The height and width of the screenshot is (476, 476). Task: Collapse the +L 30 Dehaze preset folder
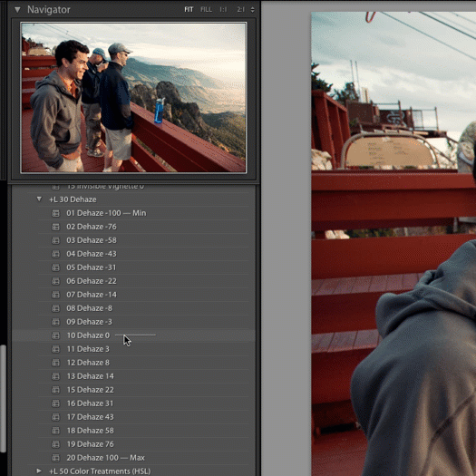pos(39,199)
